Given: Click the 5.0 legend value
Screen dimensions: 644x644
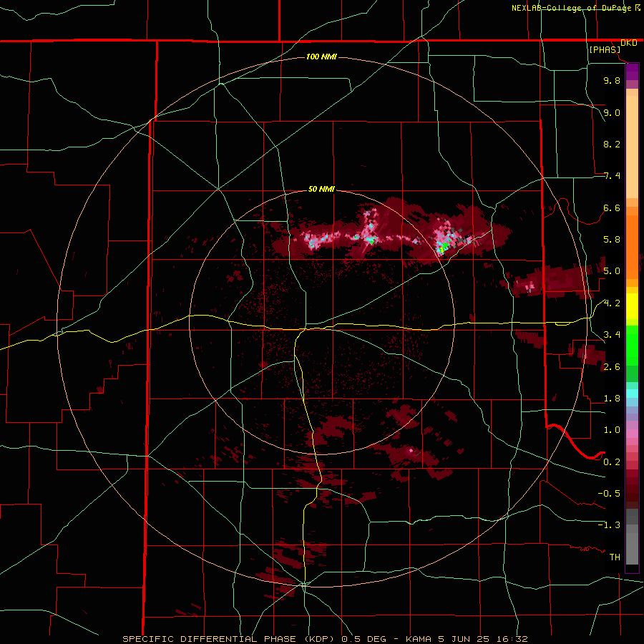Looking at the screenshot, I should (x=612, y=271).
